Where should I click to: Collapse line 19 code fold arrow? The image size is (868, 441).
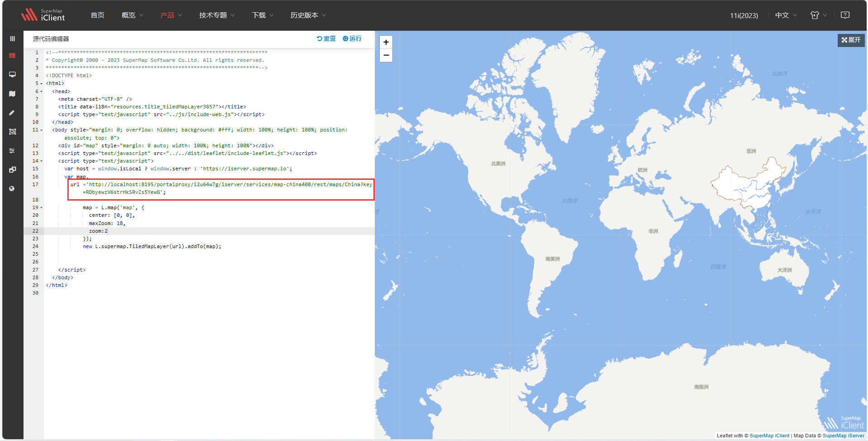pyautogui.click(x=41, y=207)
